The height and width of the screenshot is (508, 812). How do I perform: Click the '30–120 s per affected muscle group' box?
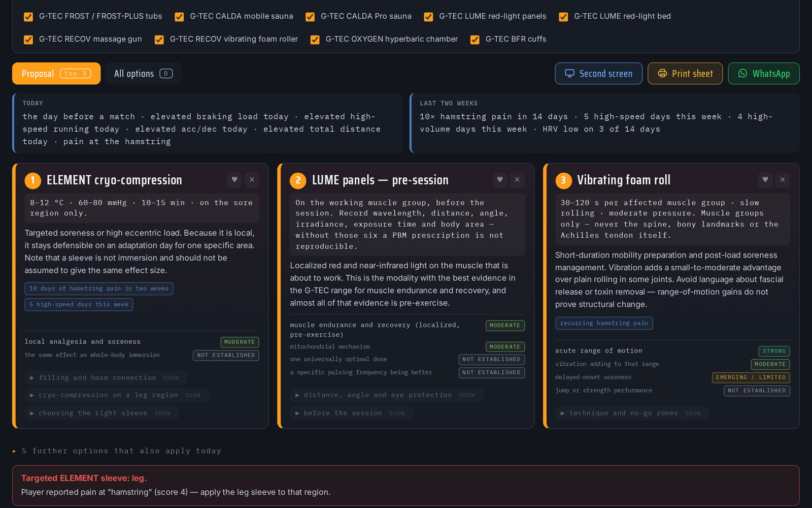672,219
